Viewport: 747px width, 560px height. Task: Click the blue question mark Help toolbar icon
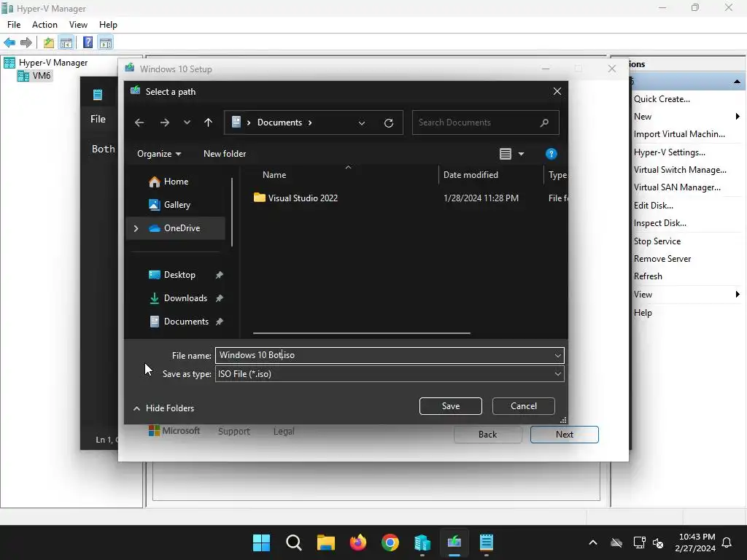[88, 43]
